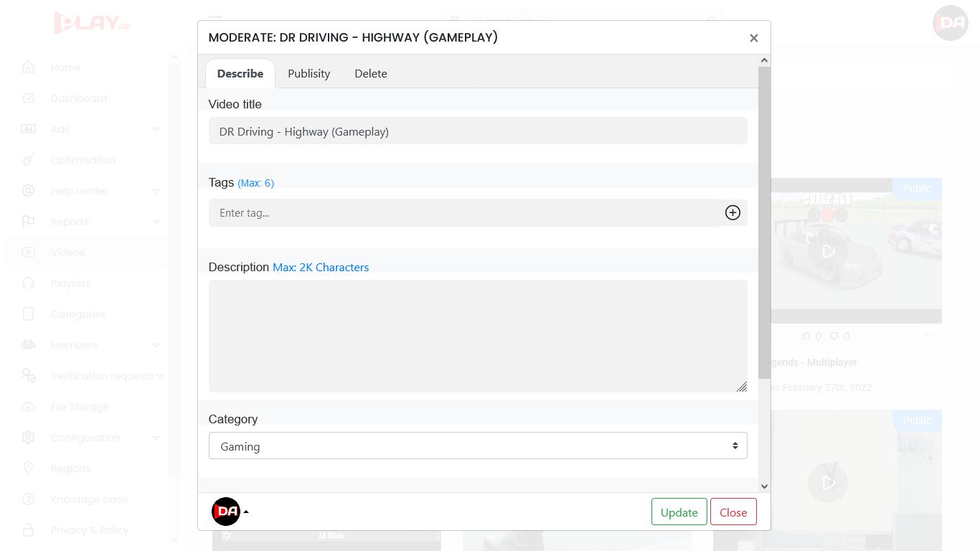980x551 pixels.
Task: Click the Playlists headphones icon in sidebar
Action: 28,283
